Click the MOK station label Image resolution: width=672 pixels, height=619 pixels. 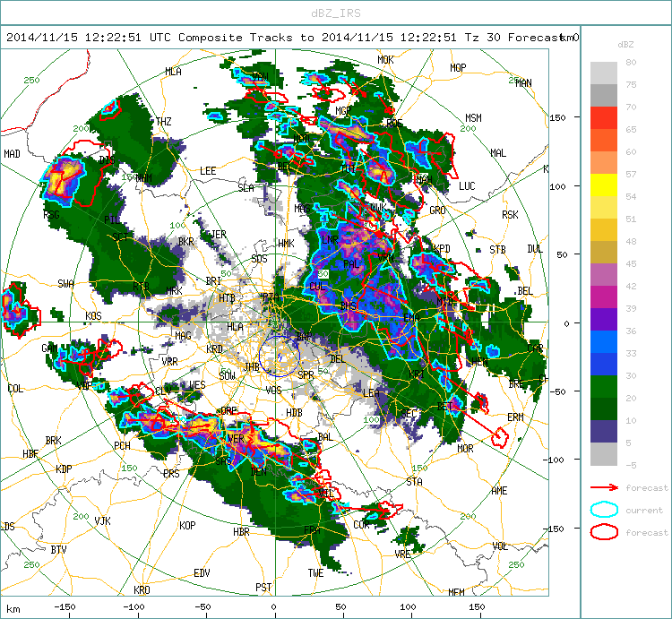tap(385, 60)
